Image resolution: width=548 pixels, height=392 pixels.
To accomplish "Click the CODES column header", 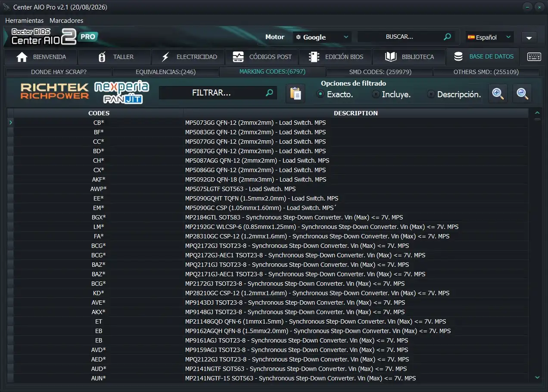I will (99, 113).
